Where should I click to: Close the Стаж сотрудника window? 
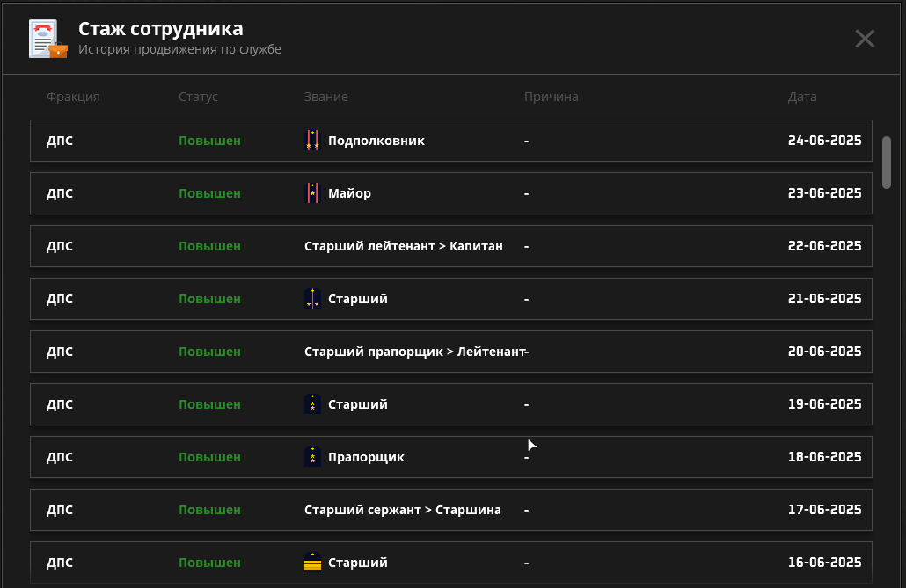pyautogui.click(x=865, y=39)
